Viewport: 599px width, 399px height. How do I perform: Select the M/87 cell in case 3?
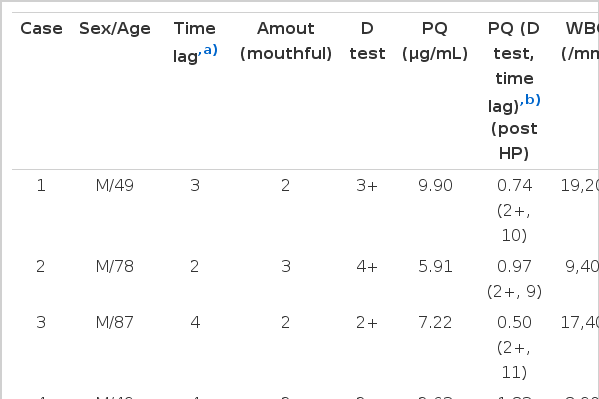(115, 323)
